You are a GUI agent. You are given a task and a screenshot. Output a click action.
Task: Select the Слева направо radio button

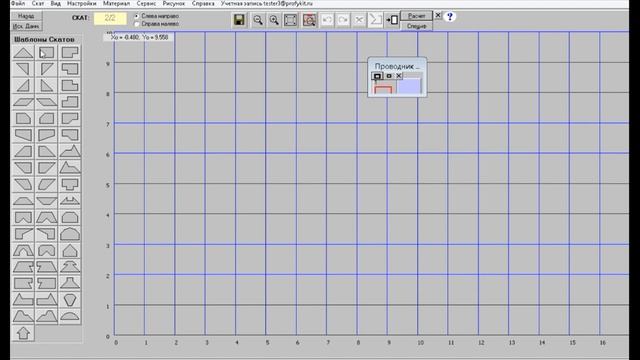click(x=137, y=16)
